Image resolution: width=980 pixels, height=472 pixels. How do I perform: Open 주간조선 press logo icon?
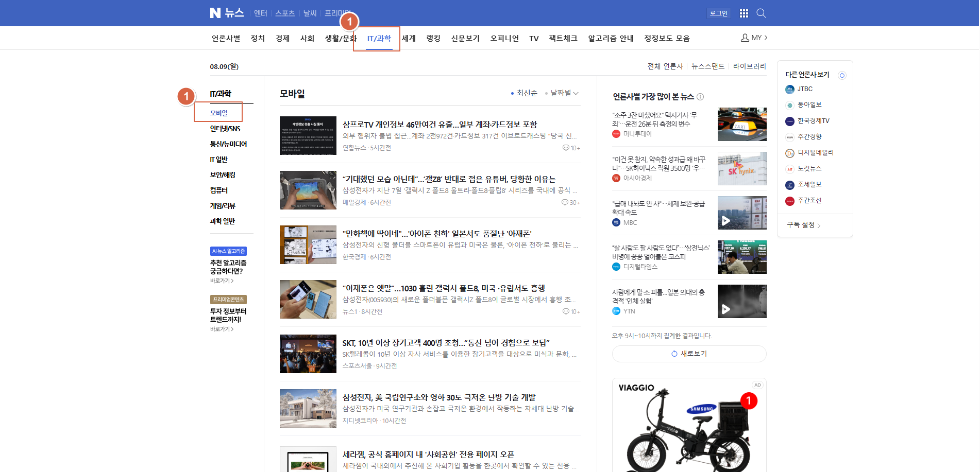point(789,201)
